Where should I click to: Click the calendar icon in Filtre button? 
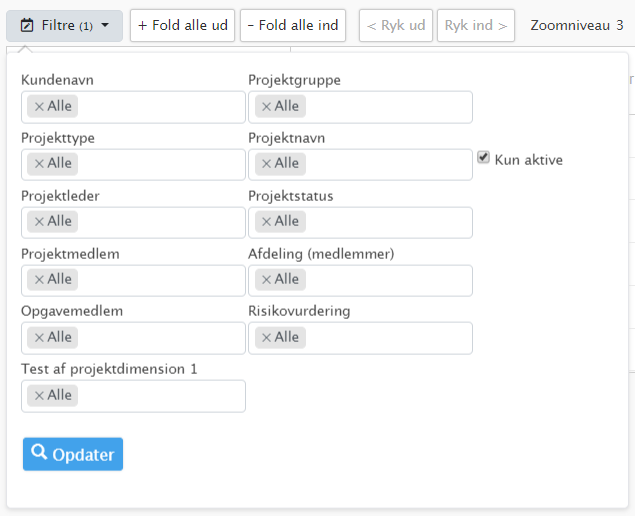pyautogui.click(x=27, y=26)
